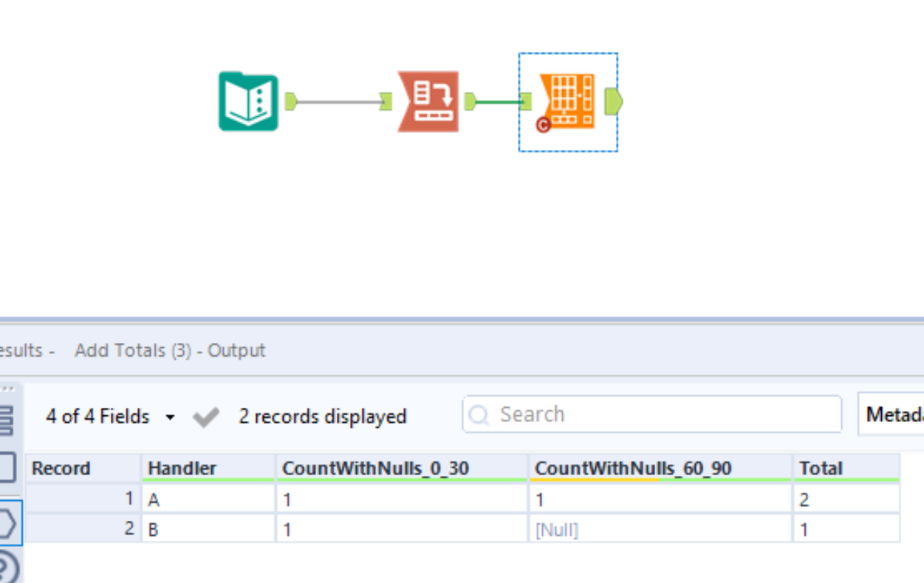The image size is (924, 583).
Task: Click inside the Search records field
Action: 650,414
